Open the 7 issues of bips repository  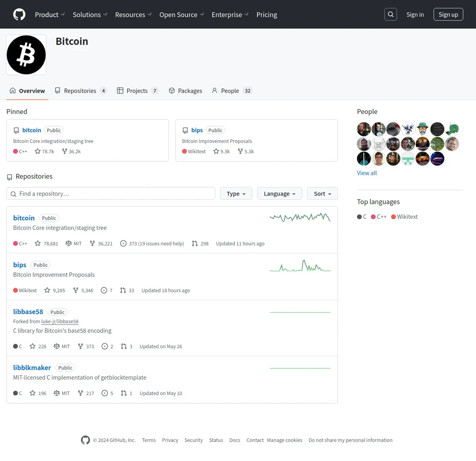pos(107,290)
